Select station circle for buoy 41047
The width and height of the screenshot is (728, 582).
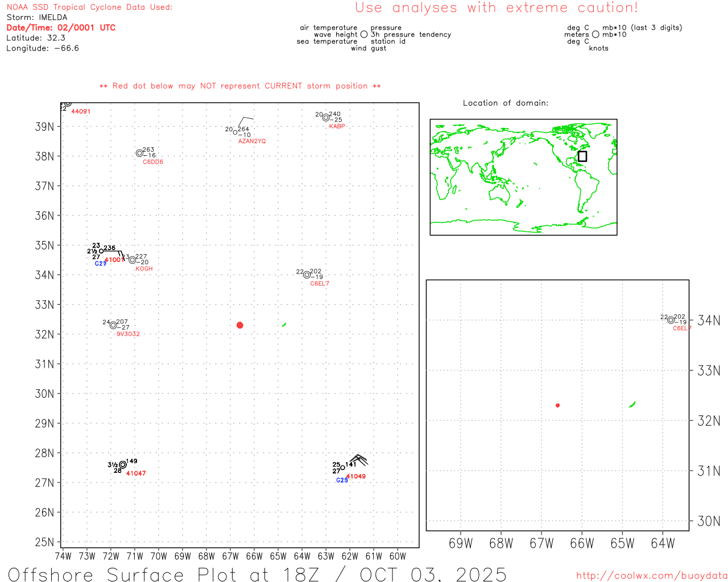point(123,465)
